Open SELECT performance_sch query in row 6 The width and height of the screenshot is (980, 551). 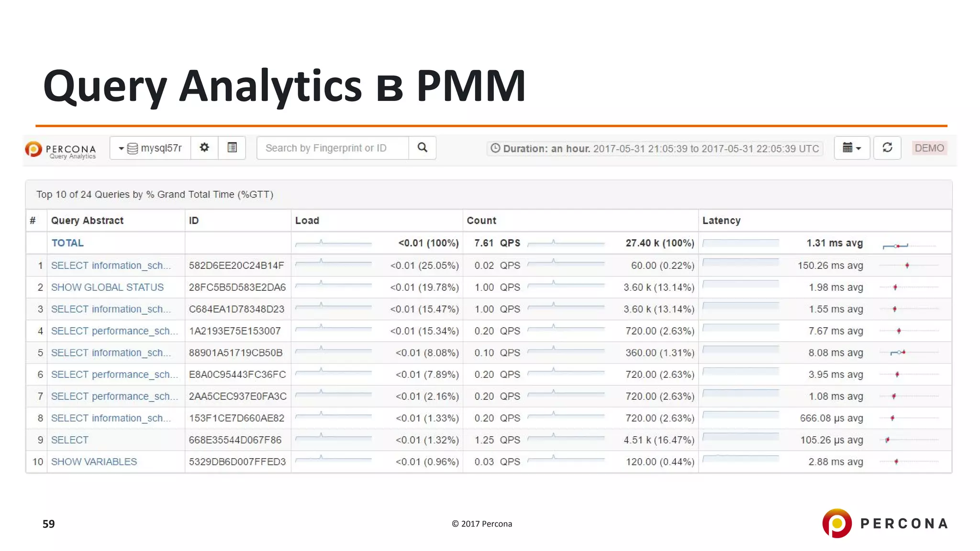click(x=114, y=375)
